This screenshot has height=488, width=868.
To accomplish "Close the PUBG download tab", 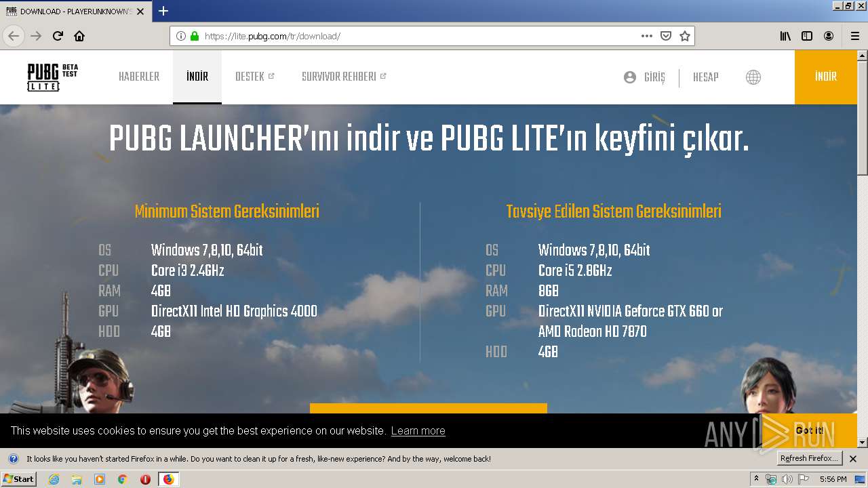I will tap(140, 12).
